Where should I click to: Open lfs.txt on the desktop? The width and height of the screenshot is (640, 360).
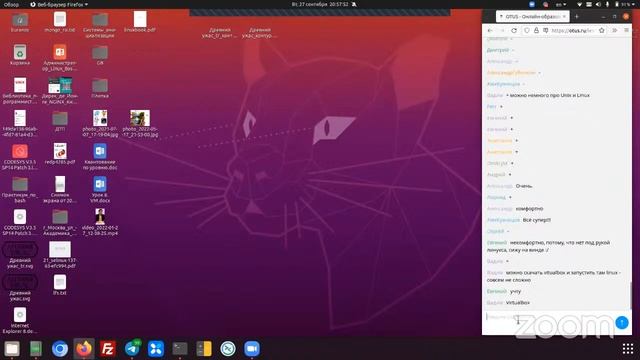click(x=60, y=285)
